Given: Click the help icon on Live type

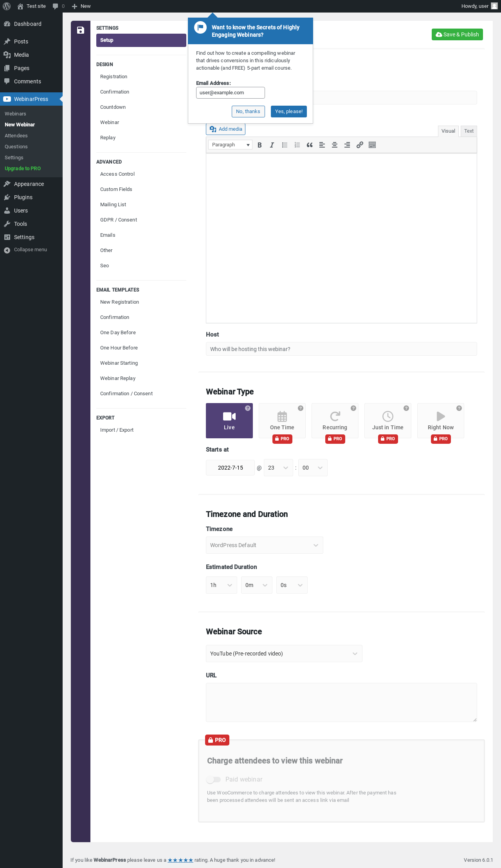Looking at the screenshot, I should 248,408.
